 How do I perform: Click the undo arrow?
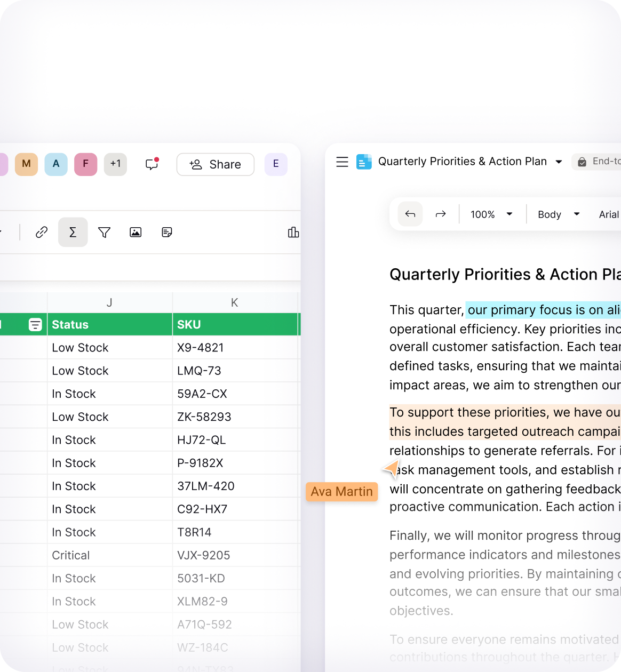pyautogui.click(x=410, y=214)
